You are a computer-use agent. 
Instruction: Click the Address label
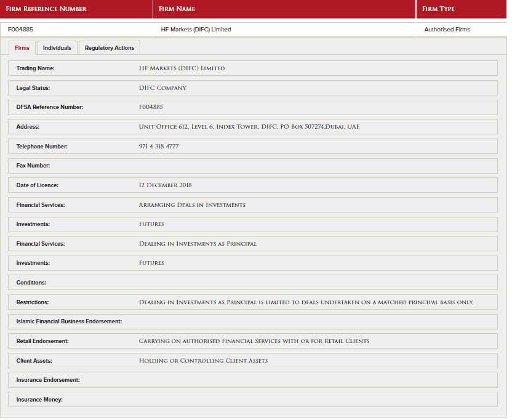click(x=28, y=127)
